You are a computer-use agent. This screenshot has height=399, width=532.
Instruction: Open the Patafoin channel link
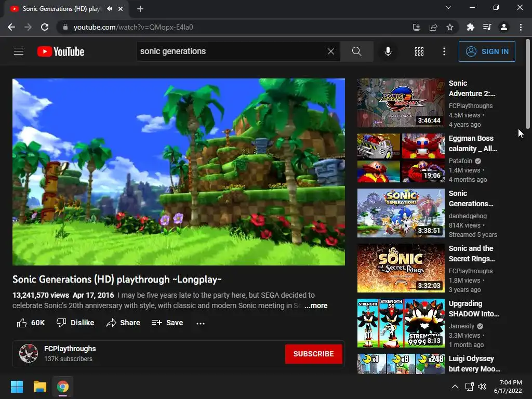(460, 161)
